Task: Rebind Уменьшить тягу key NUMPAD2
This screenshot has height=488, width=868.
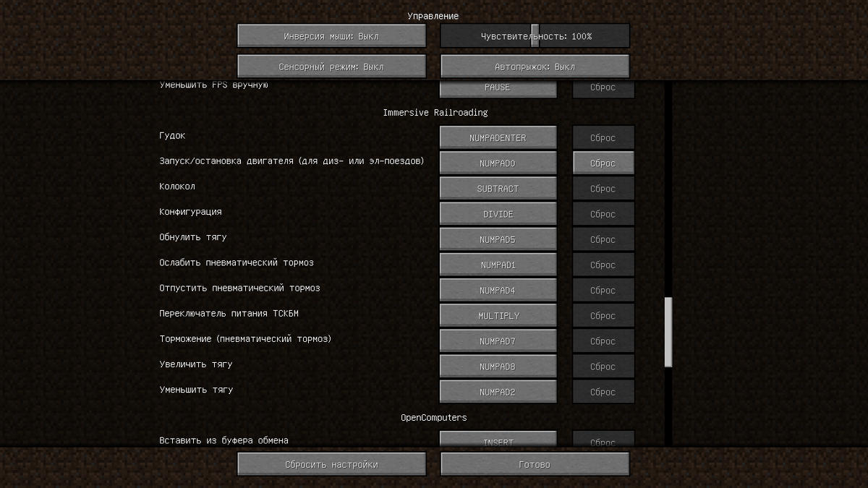Action: click(x=498, y=391)
